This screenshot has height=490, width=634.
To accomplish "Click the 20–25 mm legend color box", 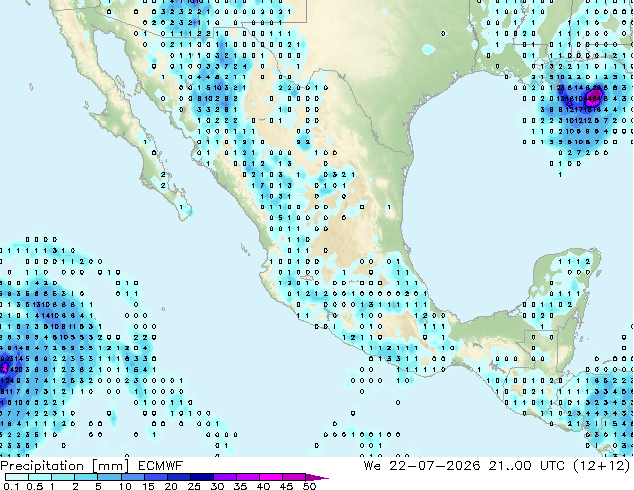I will coord(178,477).
